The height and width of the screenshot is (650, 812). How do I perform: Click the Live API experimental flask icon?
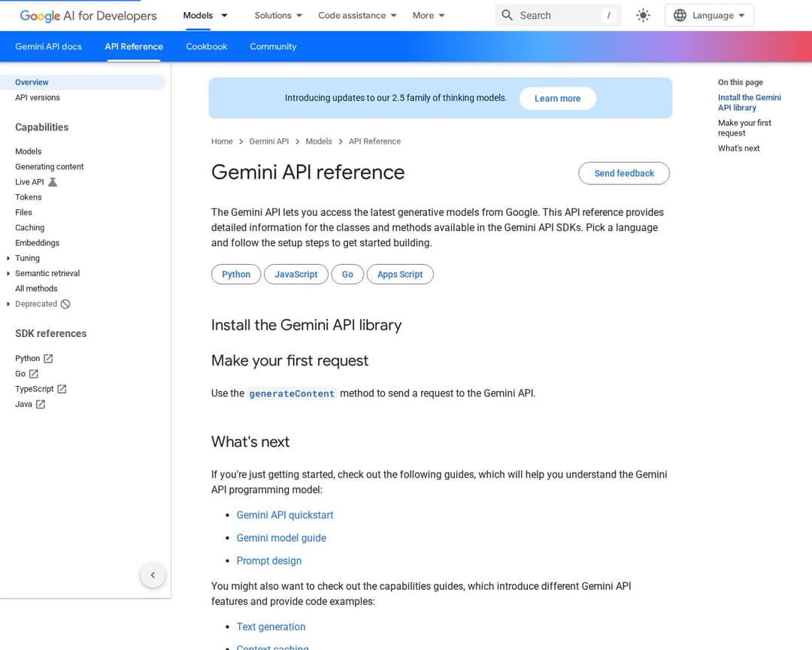(53, 182)
